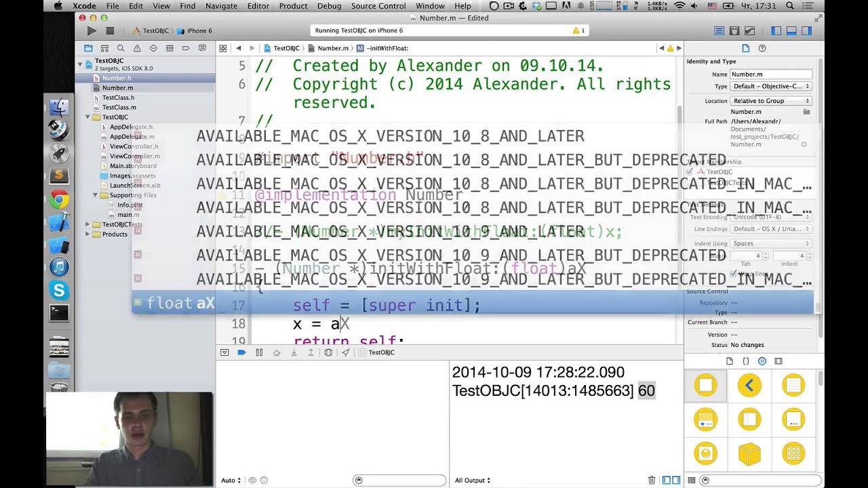Viewport: 868px width, 488px height.
Task: Toggle the Navigator panel
Action: pos(776,31)
